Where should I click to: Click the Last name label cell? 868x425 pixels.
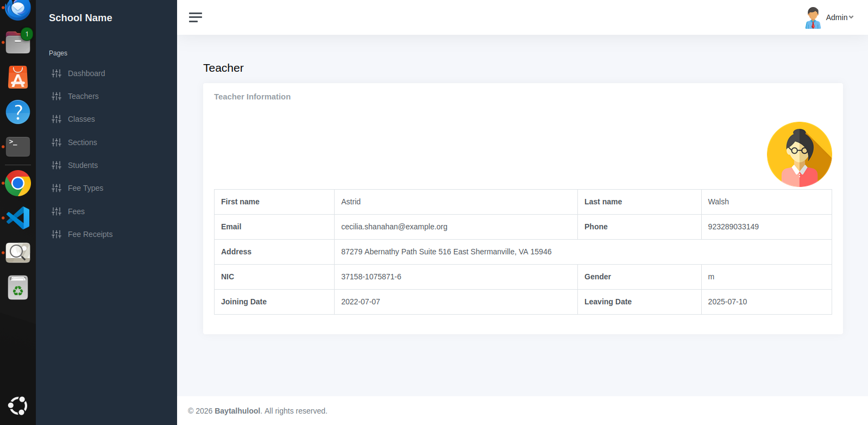[x=639, y=202]
